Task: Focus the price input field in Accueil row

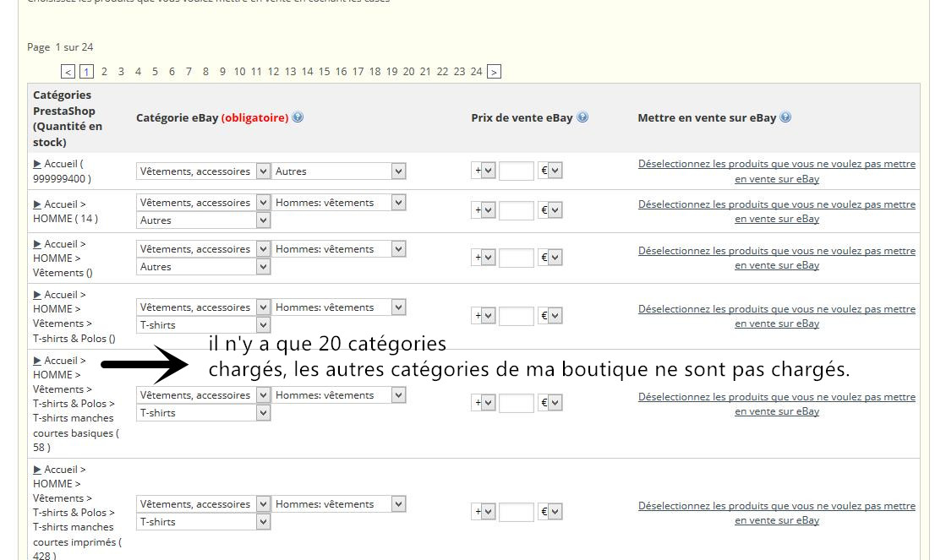Action: 517,171
